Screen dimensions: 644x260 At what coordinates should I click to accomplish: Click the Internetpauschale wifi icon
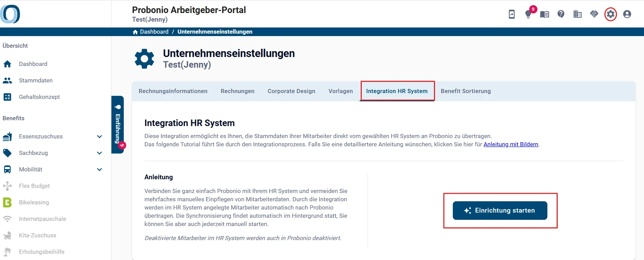[7, 219]
